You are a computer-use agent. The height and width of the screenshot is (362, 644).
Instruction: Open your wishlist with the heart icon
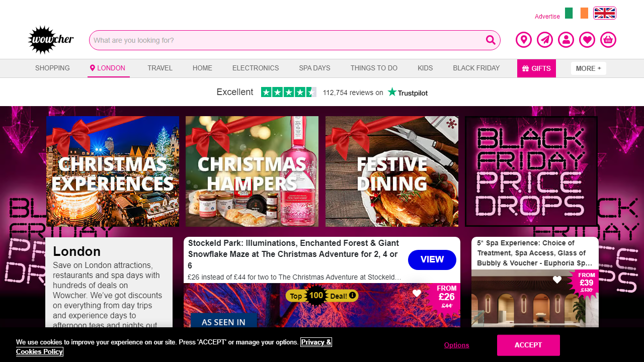pos(587,39)
